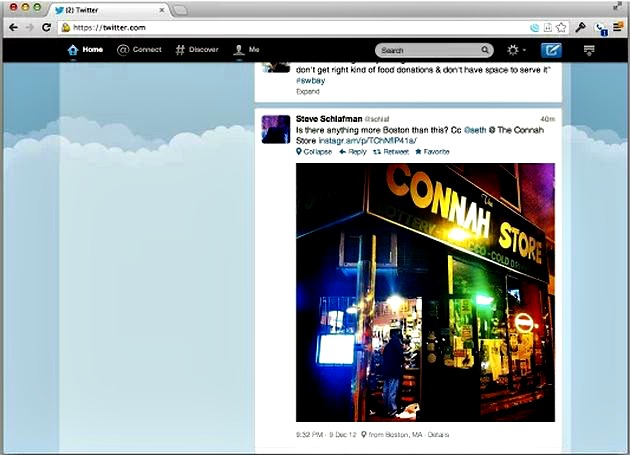
Task: Click the phone extension icon with badge
Action: [601, 29]
